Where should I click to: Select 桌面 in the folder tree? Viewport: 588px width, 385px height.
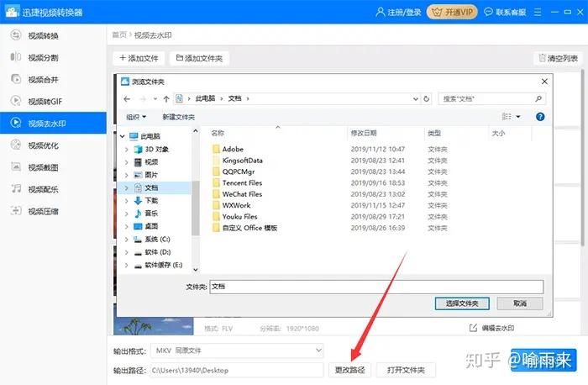(x=151, y=226)
